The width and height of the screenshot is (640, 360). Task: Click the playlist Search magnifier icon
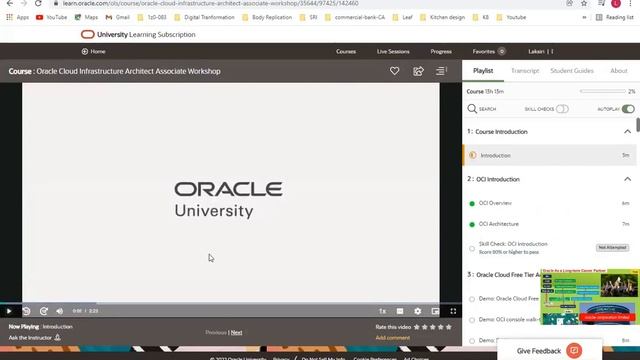click(x=472, y=109)
